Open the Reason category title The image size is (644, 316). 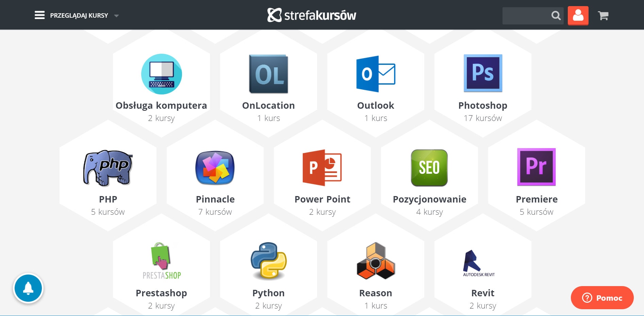click(376, 293)
